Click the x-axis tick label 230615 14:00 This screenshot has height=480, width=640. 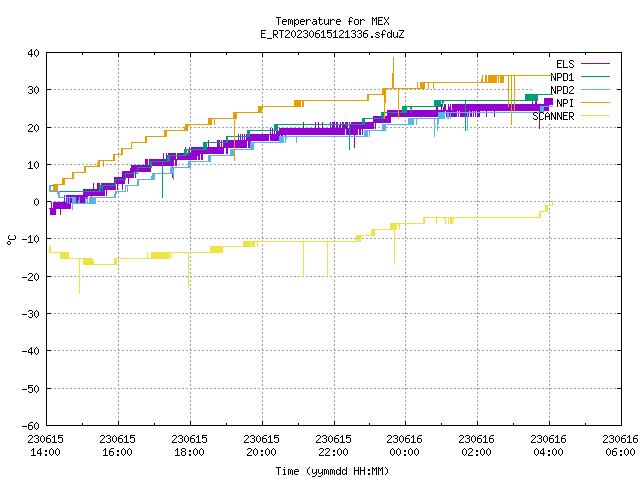[x=45, y=446]
